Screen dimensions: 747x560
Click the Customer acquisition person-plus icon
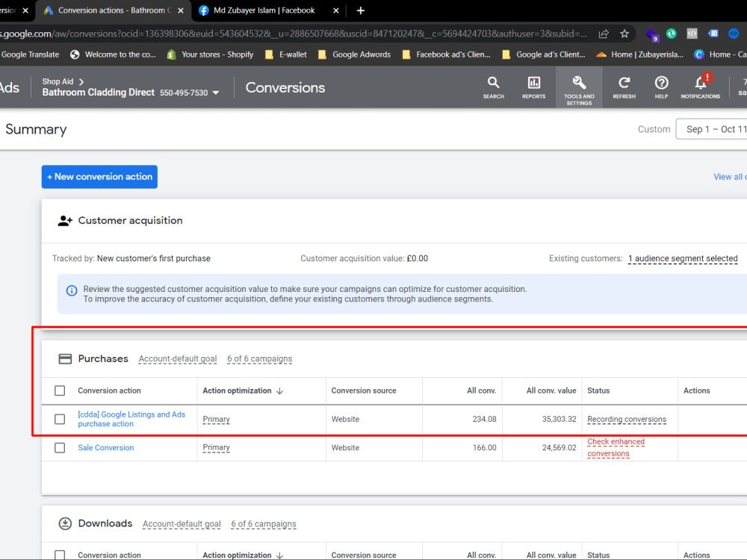[x=65, y=221]
